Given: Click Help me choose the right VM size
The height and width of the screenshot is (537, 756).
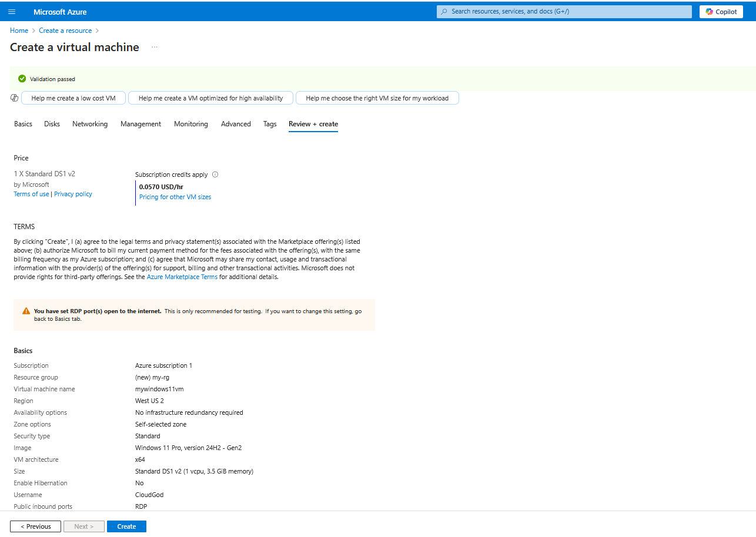Looking at the screenshot, I should (x=377, y=98).
